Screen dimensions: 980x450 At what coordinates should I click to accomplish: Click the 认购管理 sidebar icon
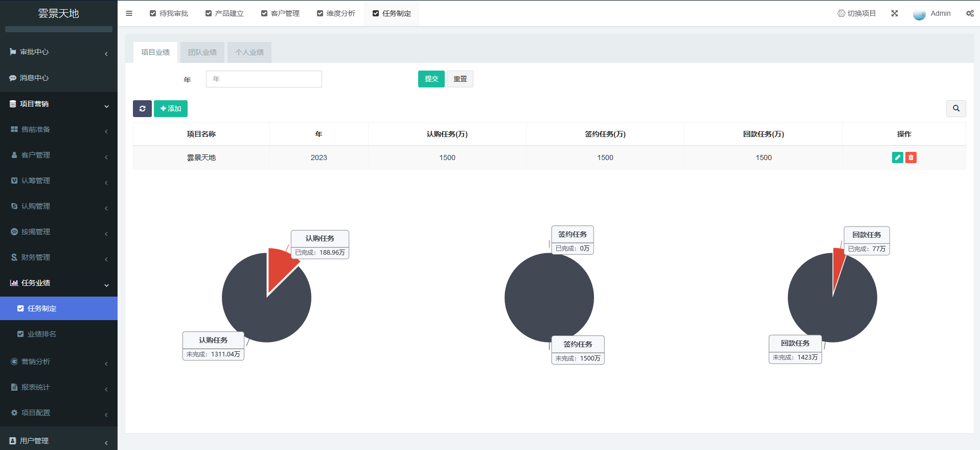pos(14,206)
